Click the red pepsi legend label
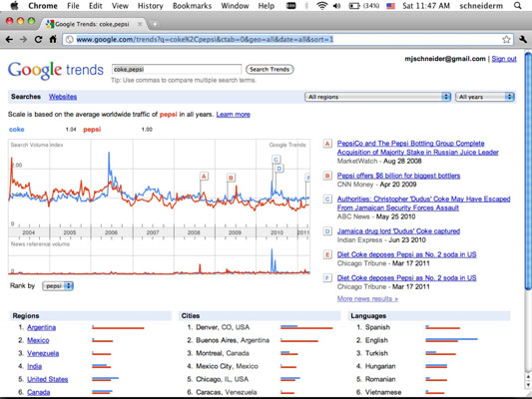This screenshot has width=532, height=399. point(92,130)
